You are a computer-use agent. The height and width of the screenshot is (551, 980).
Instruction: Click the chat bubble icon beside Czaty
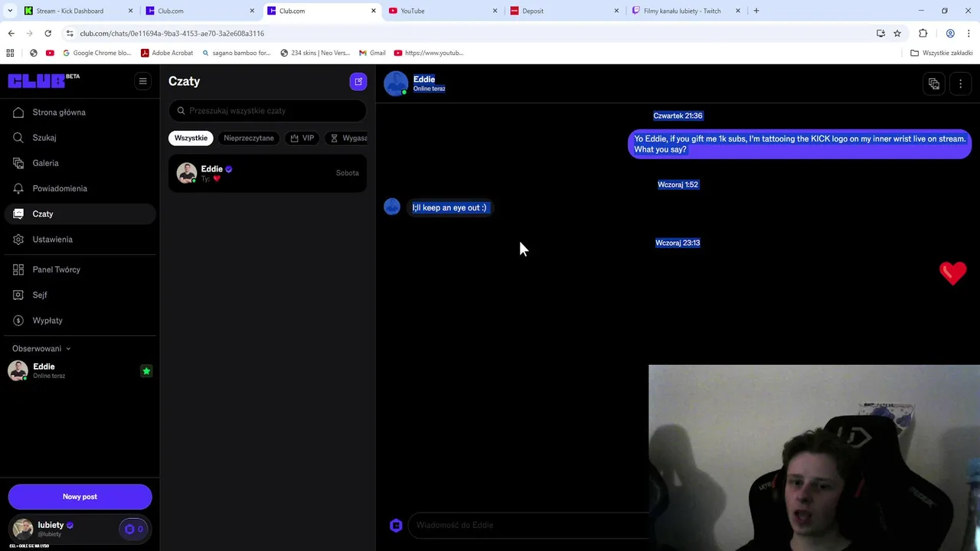tap(18, 214)
